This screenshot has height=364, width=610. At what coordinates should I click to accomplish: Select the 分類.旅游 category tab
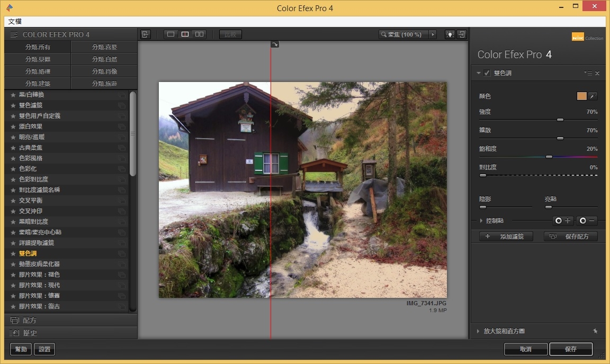coord(104,83)
